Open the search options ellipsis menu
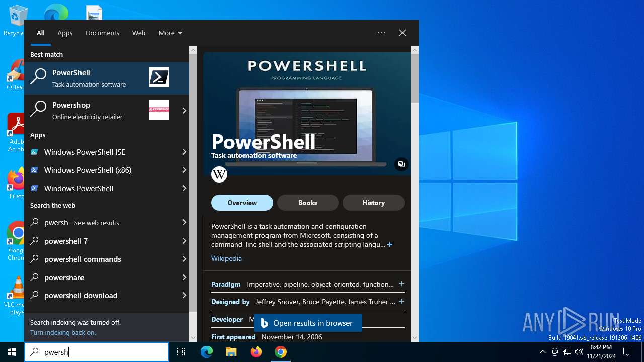This screenshot has width=644, height=362. pyautogui.click(x=381, y=33)
